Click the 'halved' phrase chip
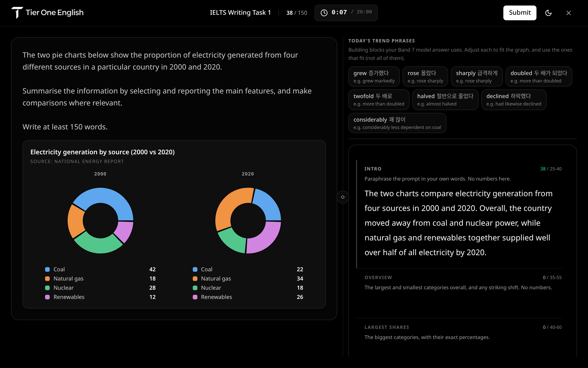The height and width of the screenshot is (368, 588). point(445,99)
